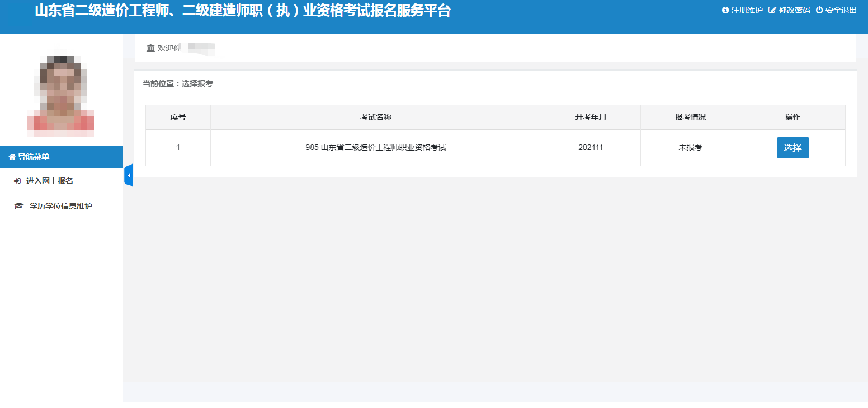This screenshot has height=408, width=868.
Task: Click the platform title in the top banner
Action: 242,11
